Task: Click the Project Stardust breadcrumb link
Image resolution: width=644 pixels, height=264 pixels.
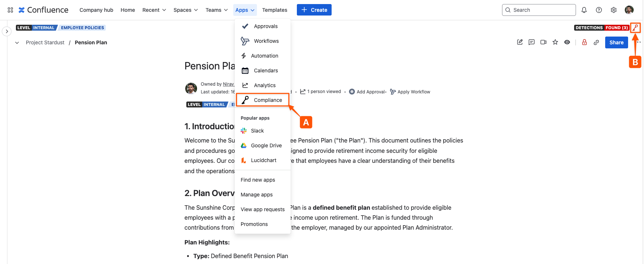Action: point(45,42)
